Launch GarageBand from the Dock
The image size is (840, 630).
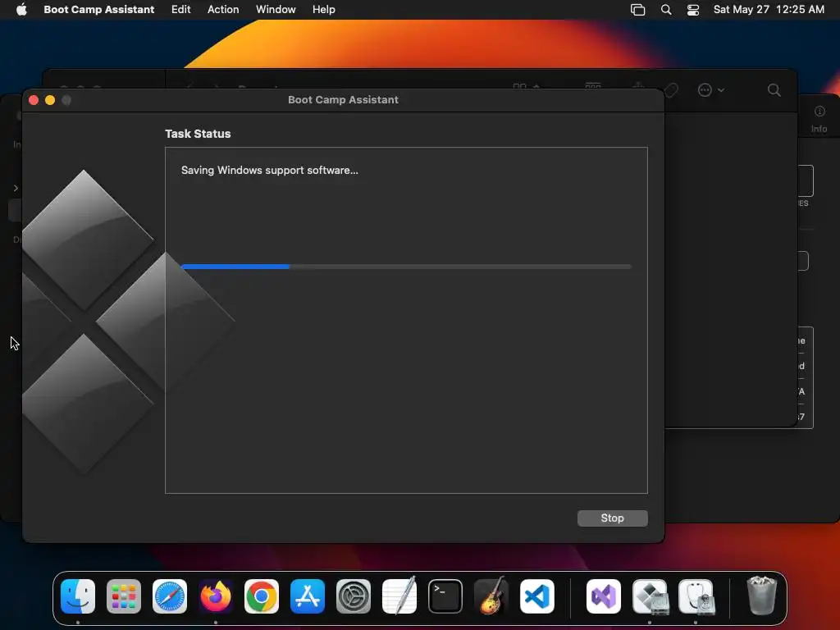click(x=491, y=596)
